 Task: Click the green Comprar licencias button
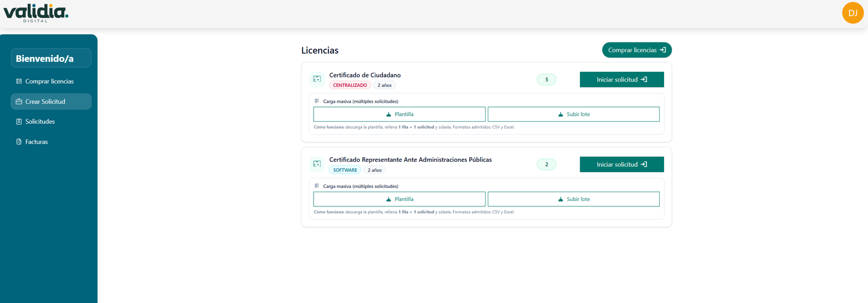click(x=637, y=50)
